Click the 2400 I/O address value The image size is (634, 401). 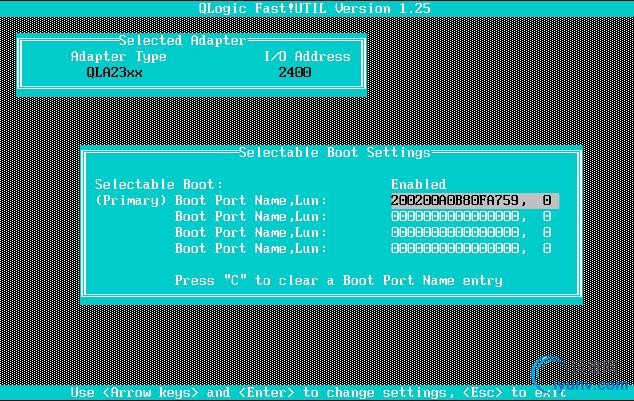[x=295, y=73]
